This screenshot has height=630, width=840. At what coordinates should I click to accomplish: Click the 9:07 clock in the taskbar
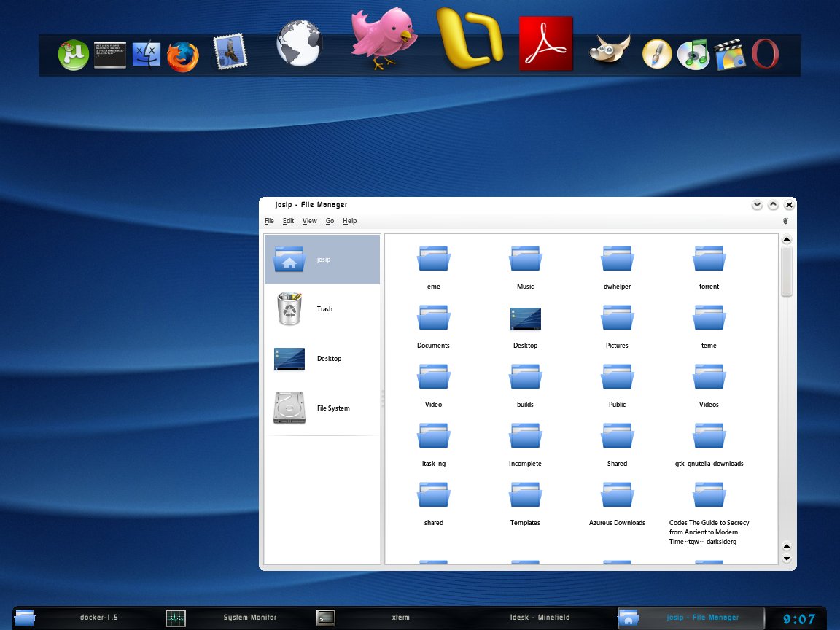(x=798, y=619)
